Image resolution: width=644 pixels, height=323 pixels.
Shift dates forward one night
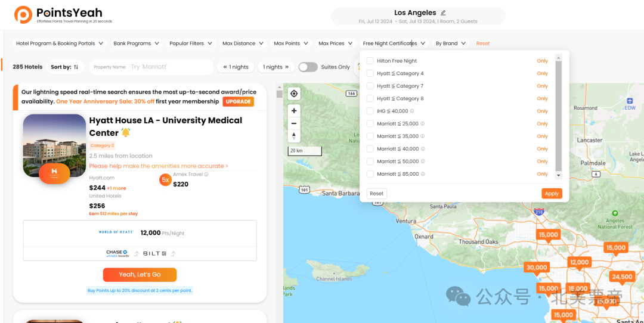click(x=276, y=67)
